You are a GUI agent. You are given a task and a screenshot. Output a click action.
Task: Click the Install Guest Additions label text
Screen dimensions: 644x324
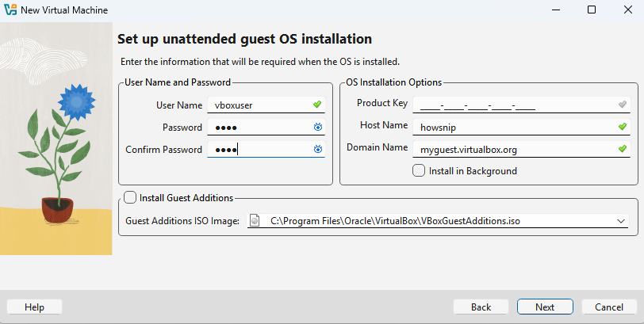pyautogui.click(x=186, y=198)
